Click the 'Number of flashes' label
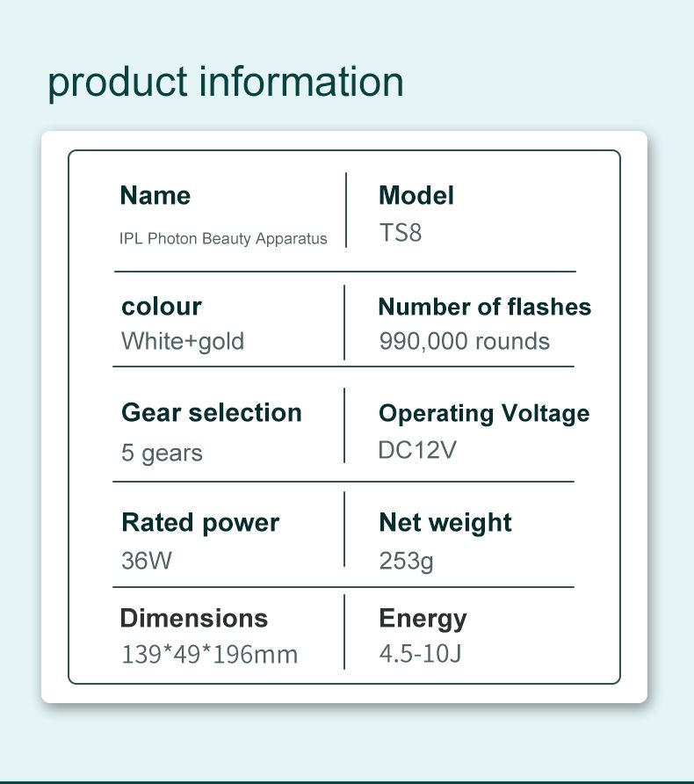 [x=484, y=307]
